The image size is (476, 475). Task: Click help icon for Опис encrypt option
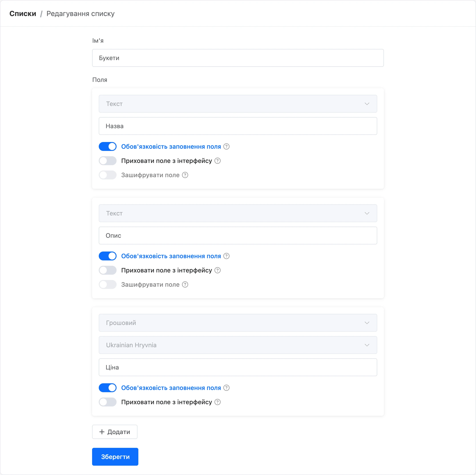pyautogui.click(x=185, y=285)
